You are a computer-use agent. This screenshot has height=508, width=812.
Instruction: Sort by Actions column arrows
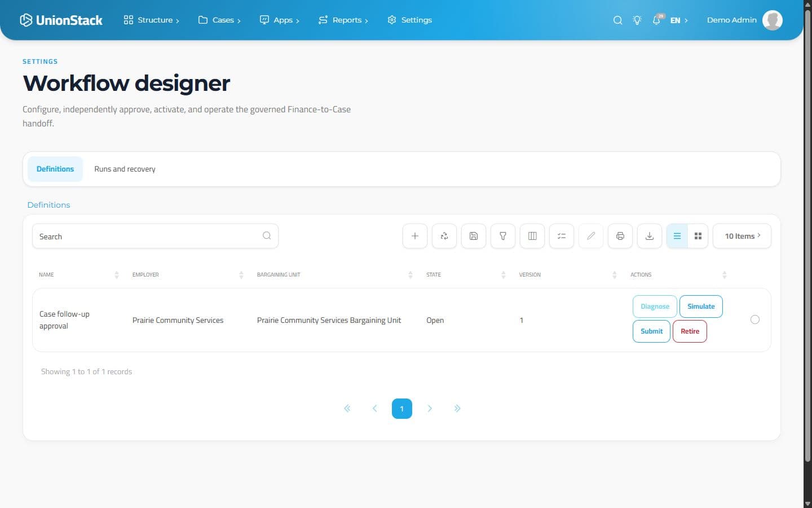click(x=725, y=275)
